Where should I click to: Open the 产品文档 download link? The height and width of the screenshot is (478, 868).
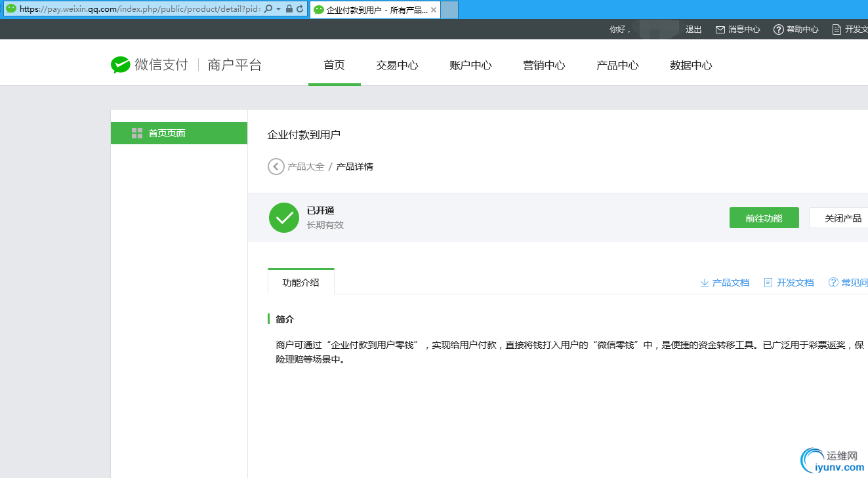(725, 283)
